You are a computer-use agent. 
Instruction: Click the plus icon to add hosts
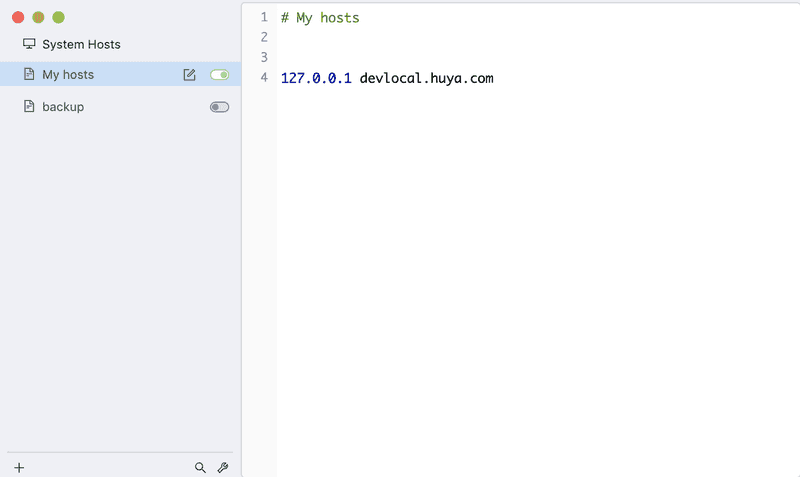19,467
